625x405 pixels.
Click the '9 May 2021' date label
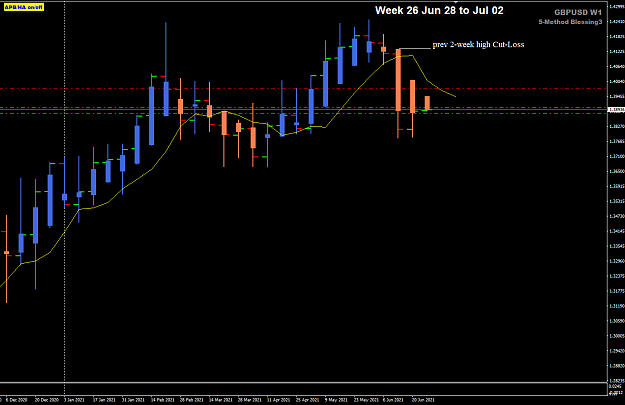coord(336,399)
